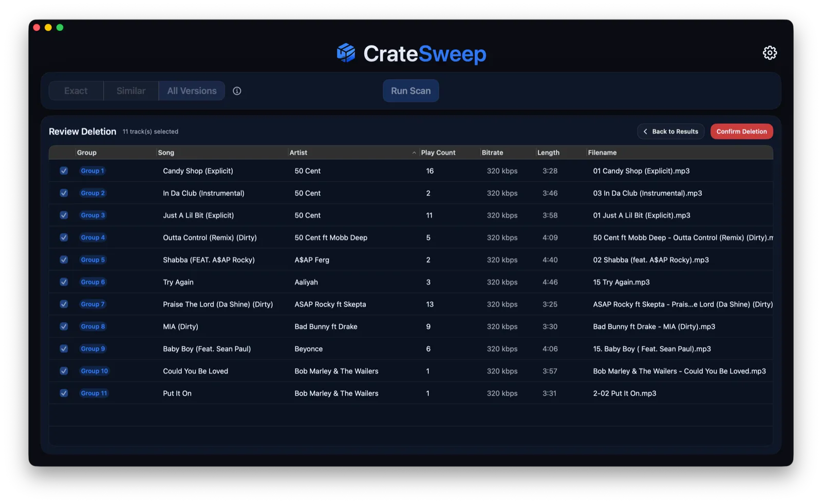Click the Group 1 badge
The height and width of the screenshot is (504, 822).
[92, 171]
